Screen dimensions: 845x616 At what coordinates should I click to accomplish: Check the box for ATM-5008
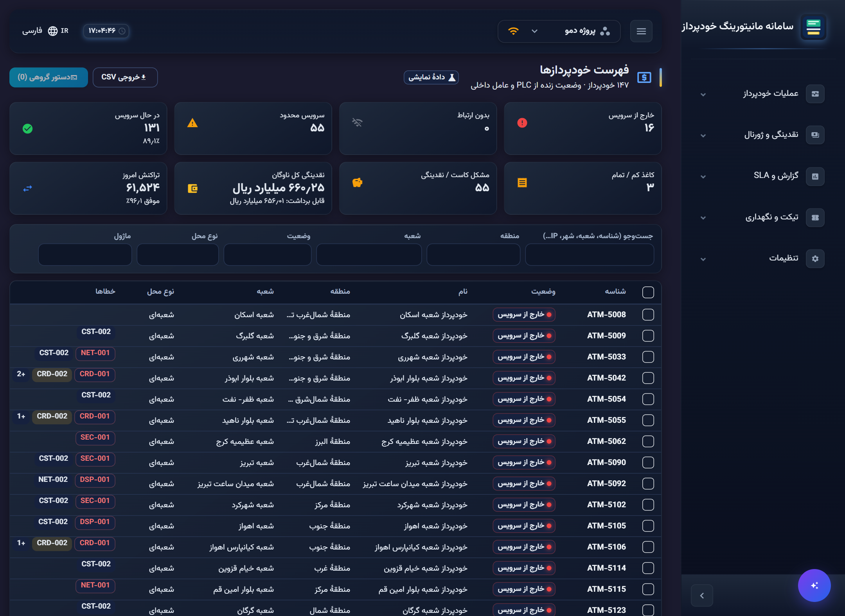[x=648, y=315]
